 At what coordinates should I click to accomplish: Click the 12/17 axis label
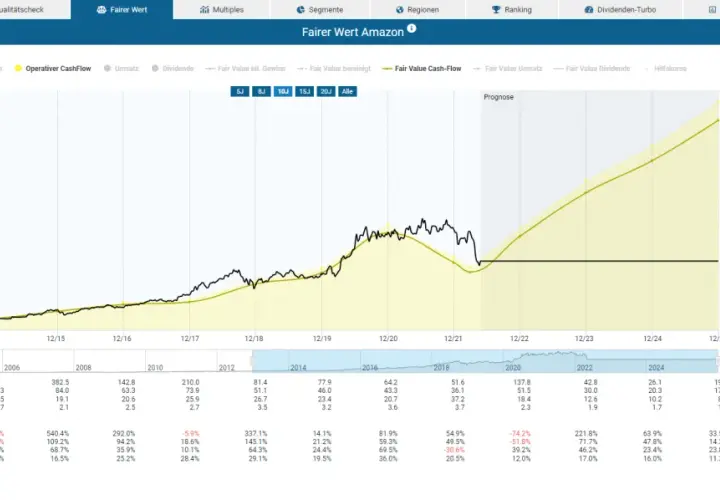tap(190, 339)
